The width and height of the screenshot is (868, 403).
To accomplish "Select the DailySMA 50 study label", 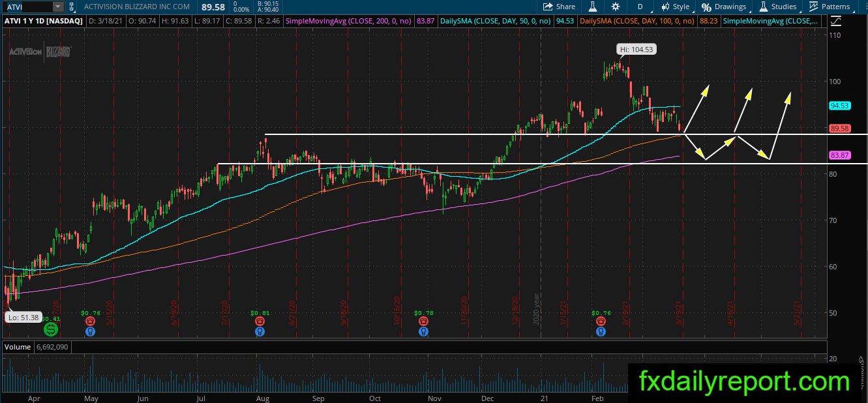I will (496, 21).
